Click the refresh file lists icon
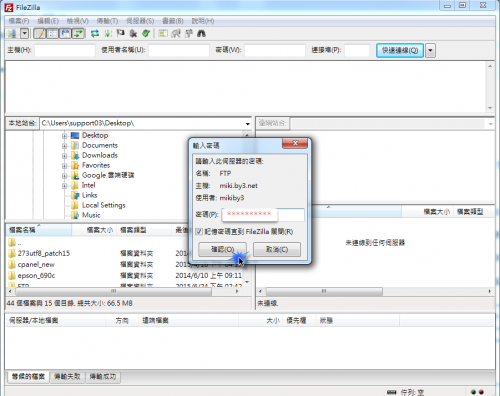 pos(95,33)
